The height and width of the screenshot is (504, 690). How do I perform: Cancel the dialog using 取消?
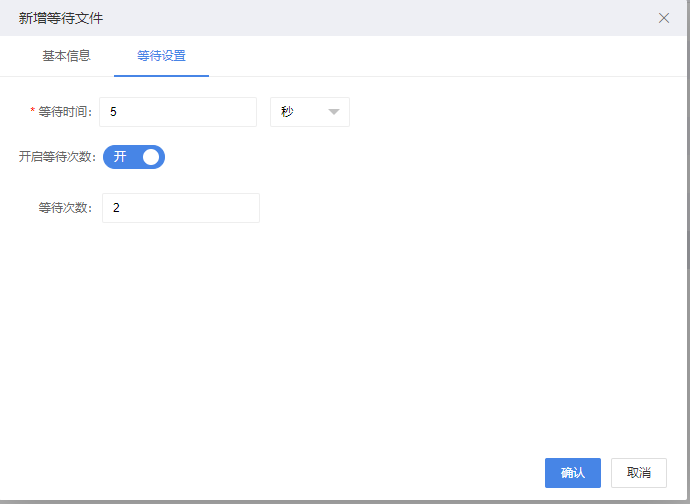[639, 473]
